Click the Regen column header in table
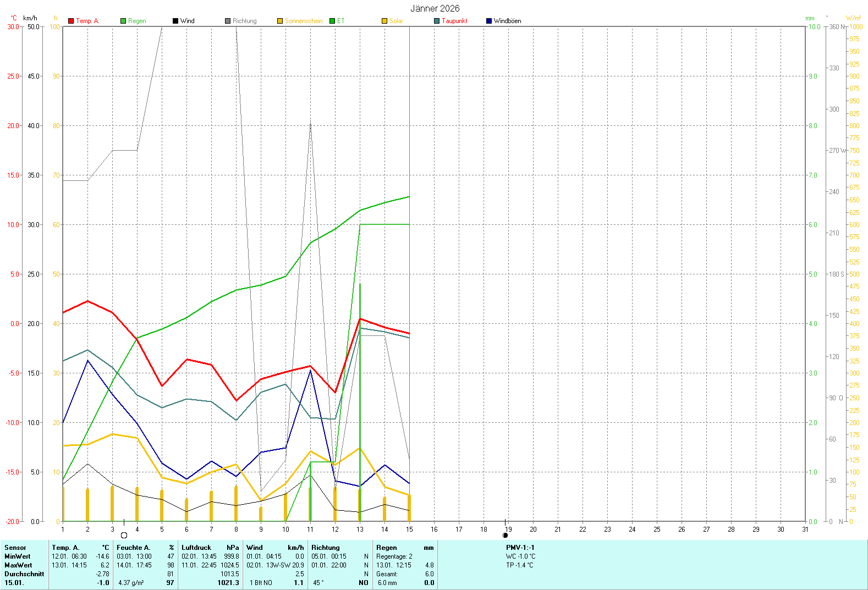The width and height of the screenshot is (868, 590). pyautogui.click(x=387, y=548)
